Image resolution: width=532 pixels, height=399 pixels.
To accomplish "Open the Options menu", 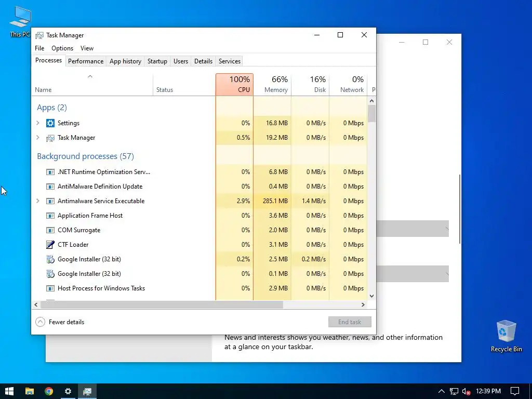I will click(x=62, y=48).
